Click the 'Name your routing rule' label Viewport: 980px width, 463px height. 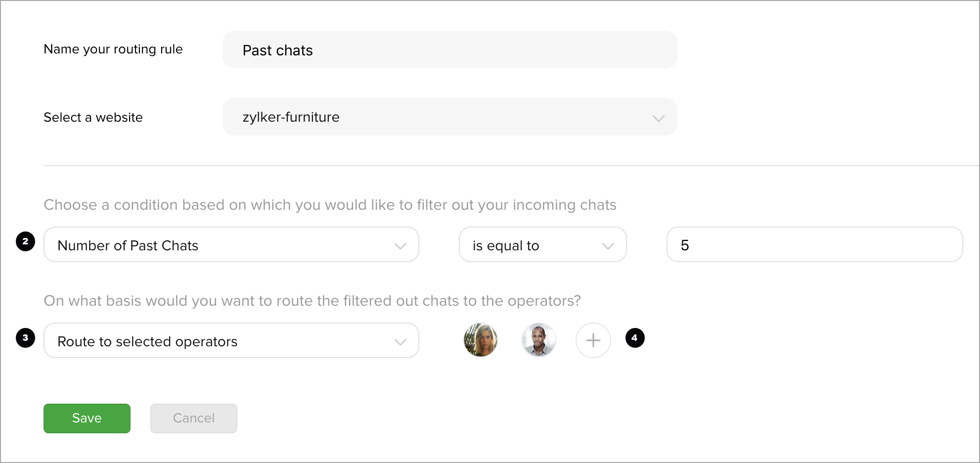click(113, 49)
